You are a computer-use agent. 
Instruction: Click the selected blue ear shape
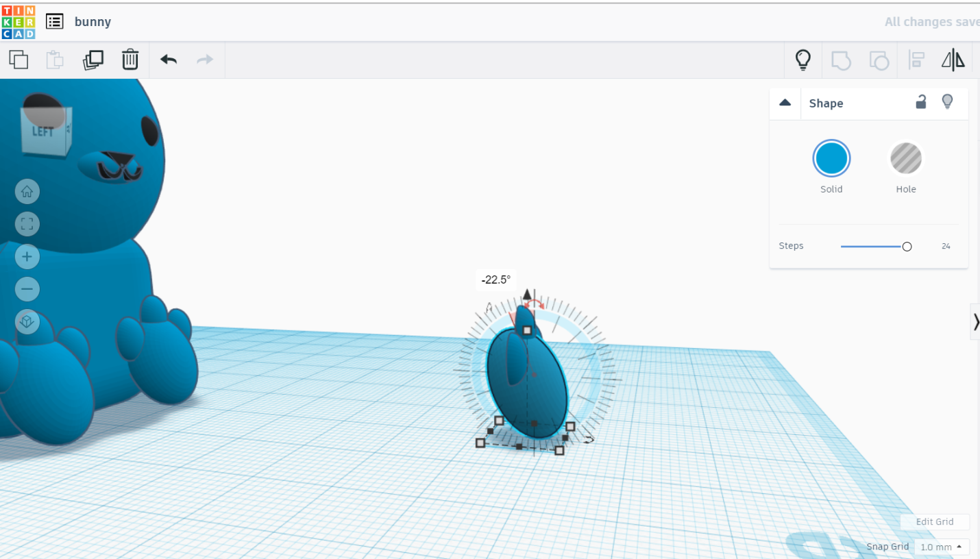click(528, 382)
